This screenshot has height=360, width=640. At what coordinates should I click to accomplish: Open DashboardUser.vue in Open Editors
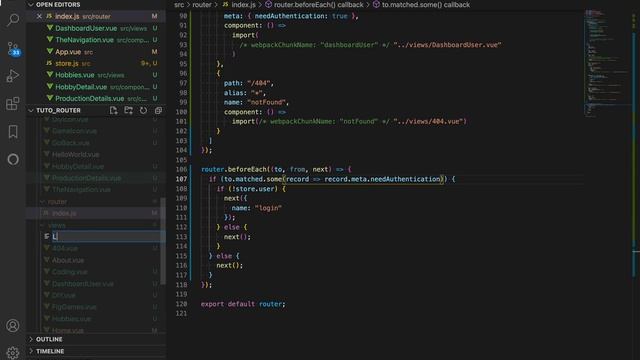[96, 28]
